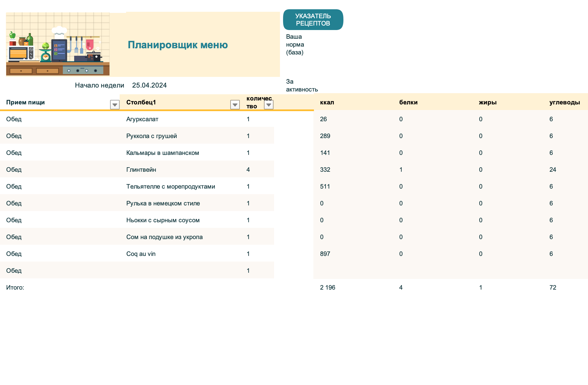Select the quantity 4 for Глинтвейн
588x385 pixels.
(x=248, y=169)
